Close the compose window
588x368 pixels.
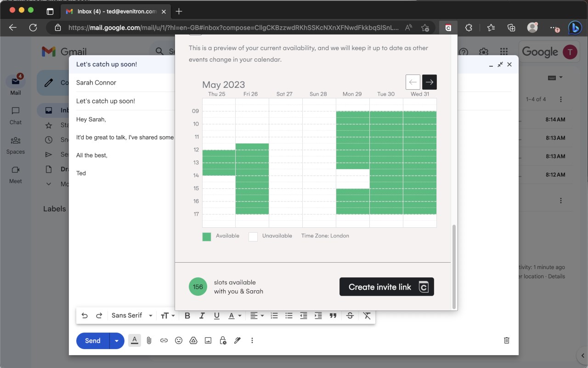point(509,64)
